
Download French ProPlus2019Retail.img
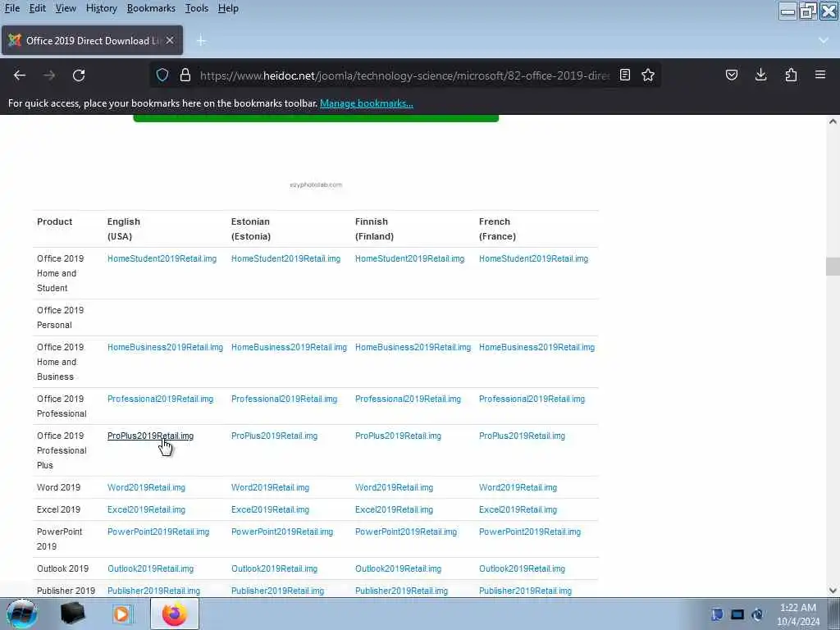(522, 436)
